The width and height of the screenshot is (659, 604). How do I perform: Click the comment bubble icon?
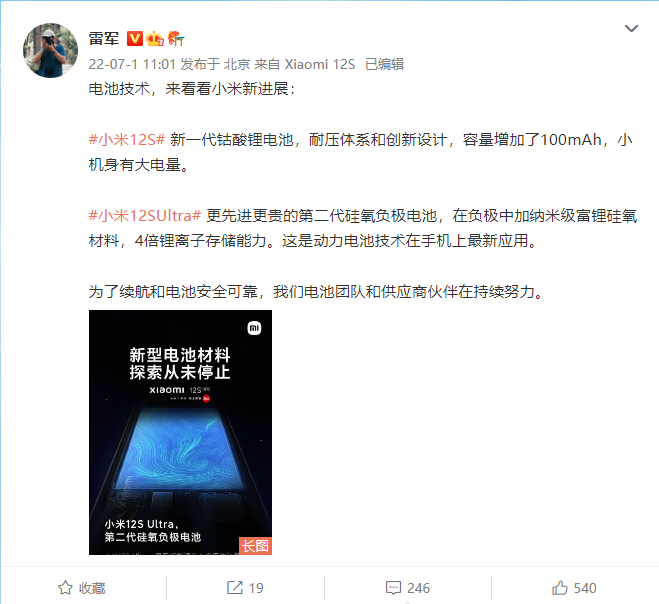coord(393,588)
